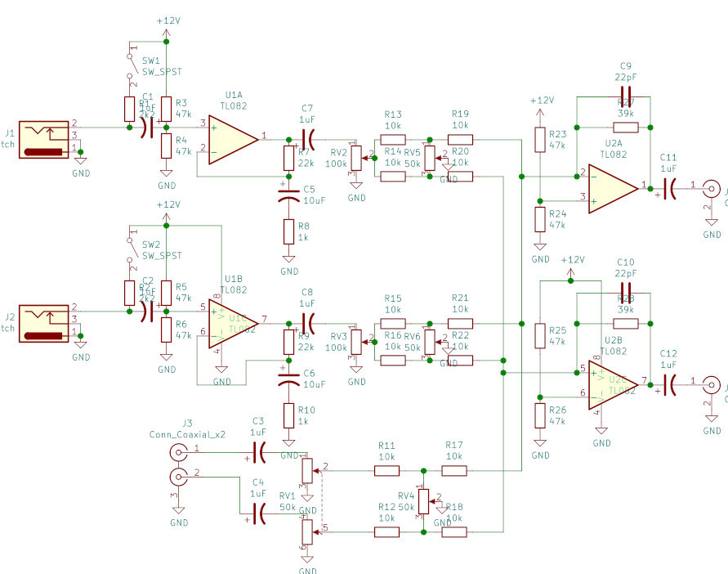Toggle the SW1 SW_SPST switch
The image size is (728, 574).
click(131, 65)
